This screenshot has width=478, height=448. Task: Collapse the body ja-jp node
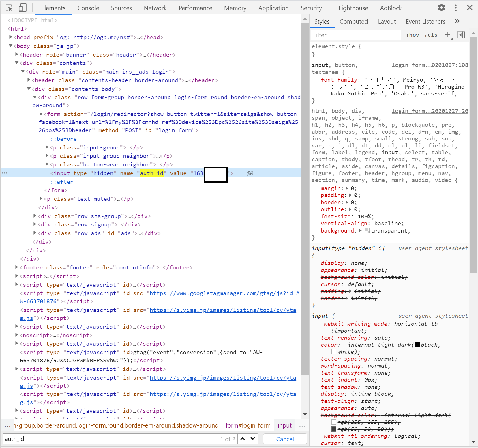coord(11,46)
